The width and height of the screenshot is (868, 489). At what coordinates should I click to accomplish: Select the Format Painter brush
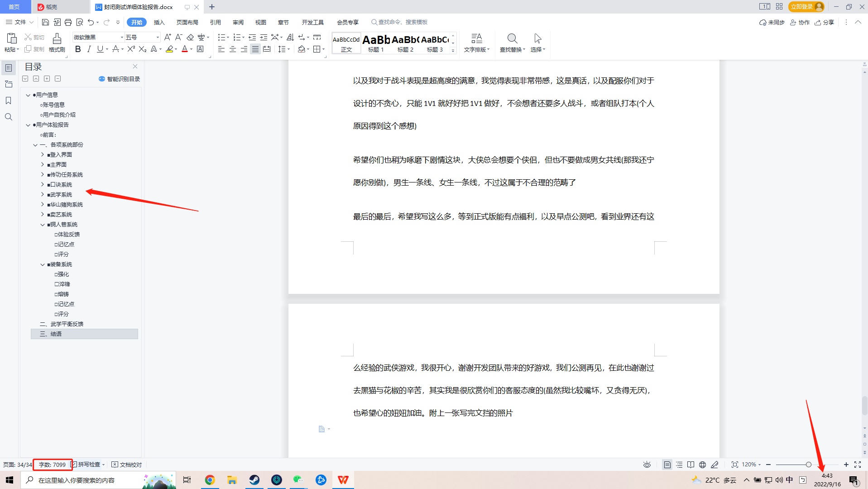click(x=57, y=38)
